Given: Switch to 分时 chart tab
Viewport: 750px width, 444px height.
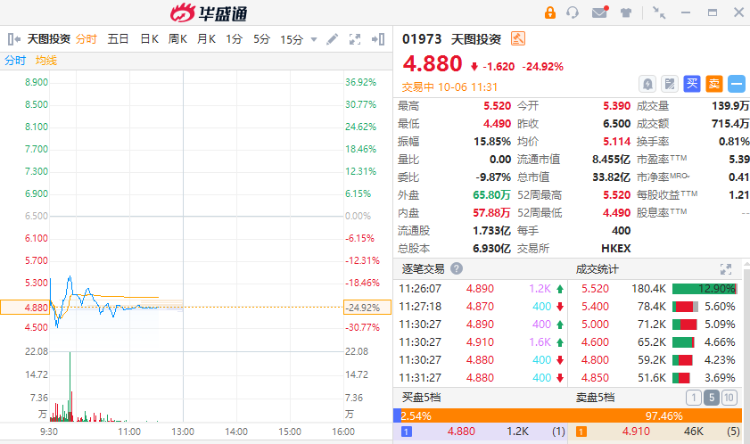Looking at the screenshot, I should pos(86,39).
